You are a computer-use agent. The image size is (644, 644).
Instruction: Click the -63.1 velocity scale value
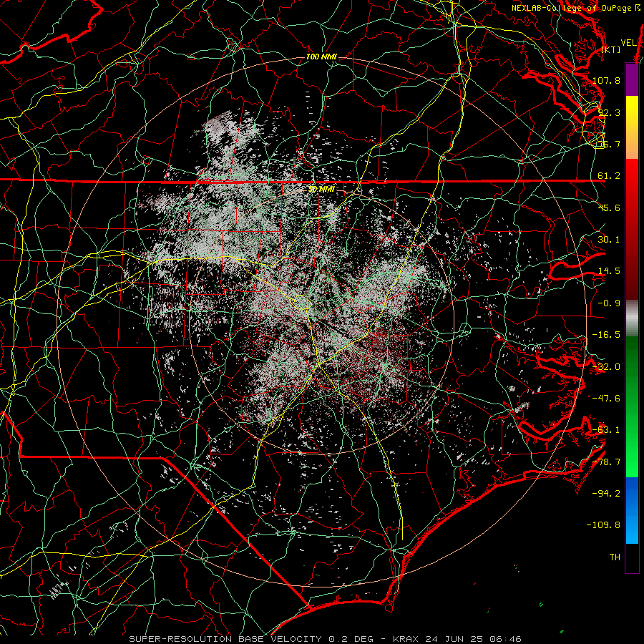[606, 429]
